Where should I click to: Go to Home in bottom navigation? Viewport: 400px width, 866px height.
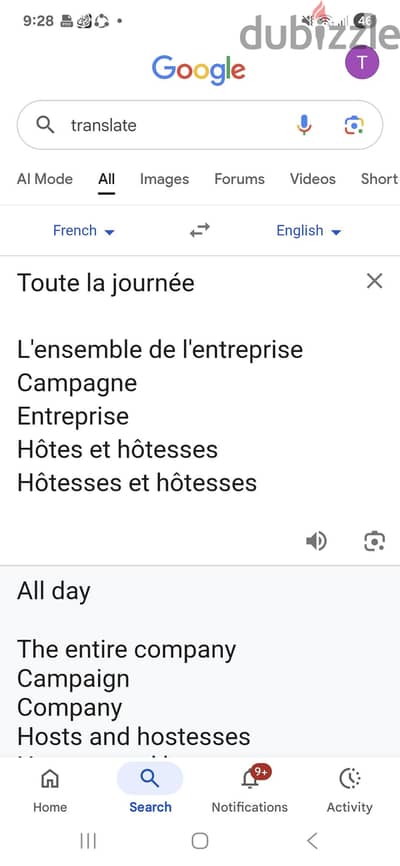50,790
